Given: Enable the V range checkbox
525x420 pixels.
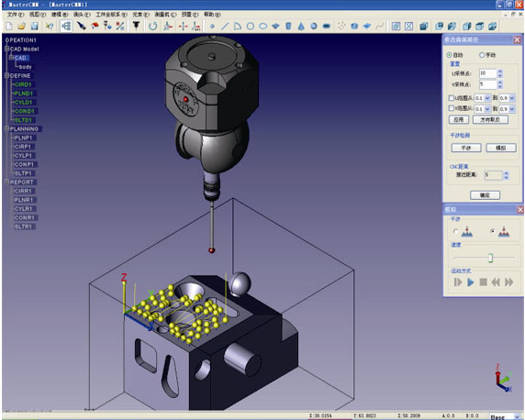Looking at the screenshot, I should coord(452,108).
